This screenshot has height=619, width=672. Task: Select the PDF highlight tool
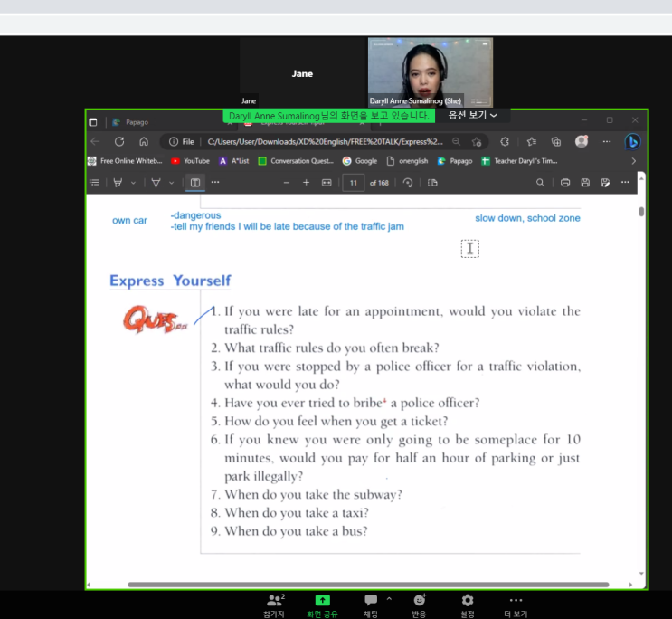pyautogui.click(x=118, y=183)
